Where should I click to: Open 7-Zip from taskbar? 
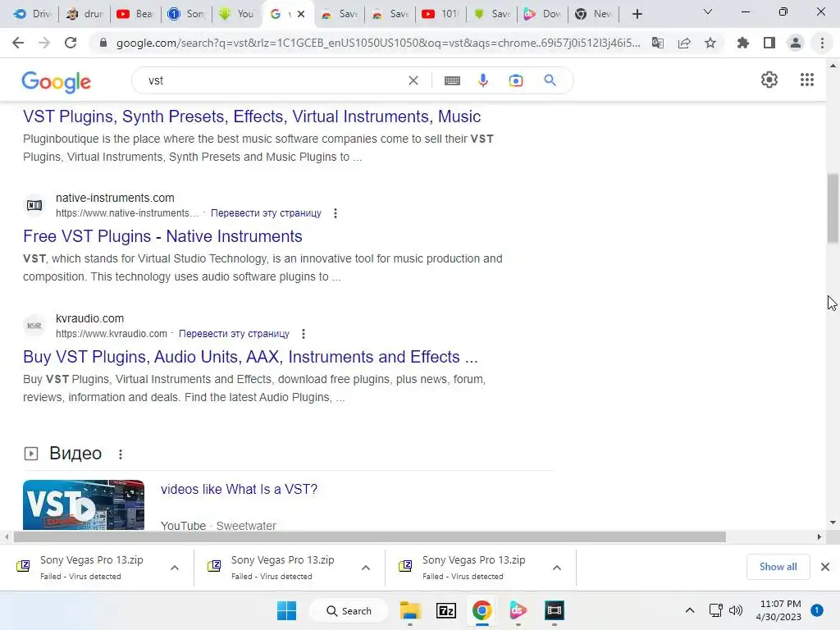[445, 610]
